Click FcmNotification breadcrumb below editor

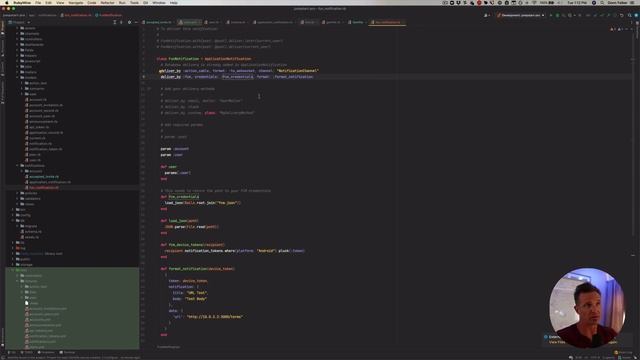(168, 347)
